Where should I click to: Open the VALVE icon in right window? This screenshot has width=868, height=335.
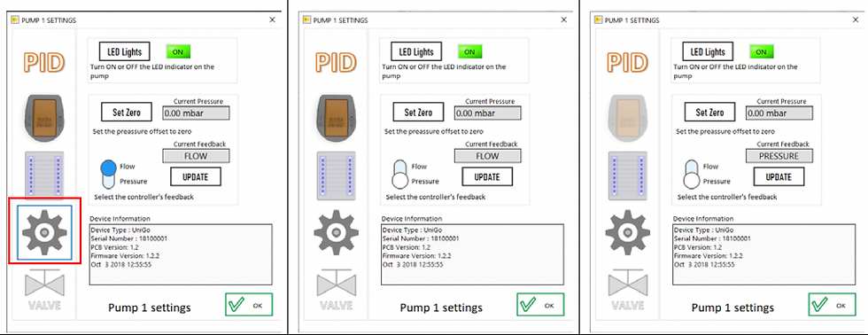tap(627, 290)
